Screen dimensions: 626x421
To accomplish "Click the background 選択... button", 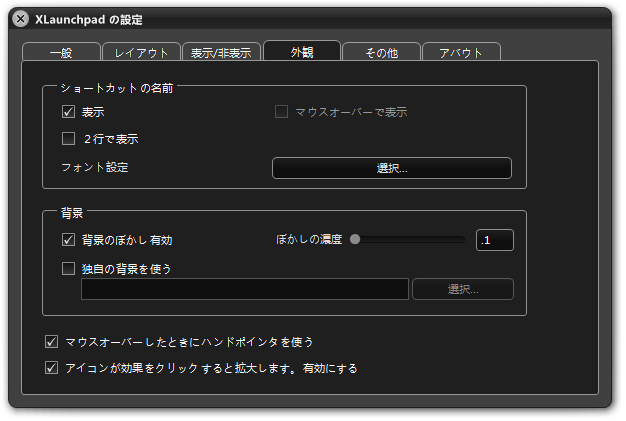I will [x=463, y=289].
